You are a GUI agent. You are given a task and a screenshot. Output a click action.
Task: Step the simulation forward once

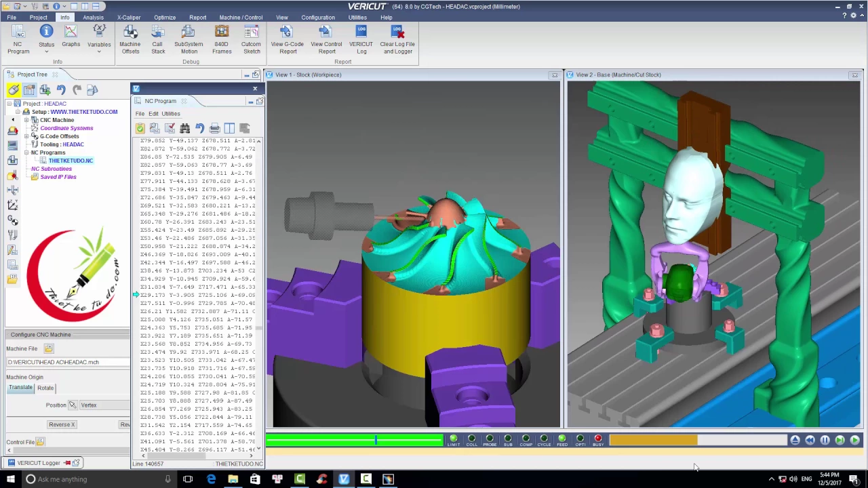pyautogui.click(x=840, y=441)
